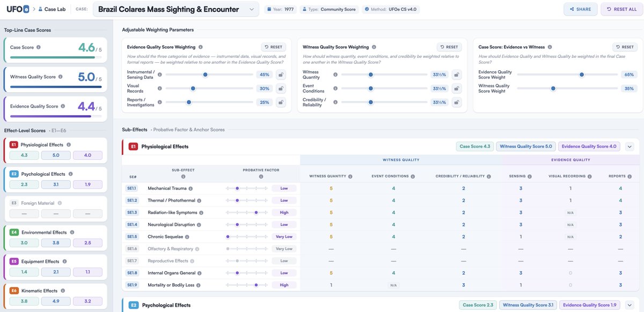644x312 pixels.
Task: Open the case selector dropdown
Action: click(x=176, y=9)
